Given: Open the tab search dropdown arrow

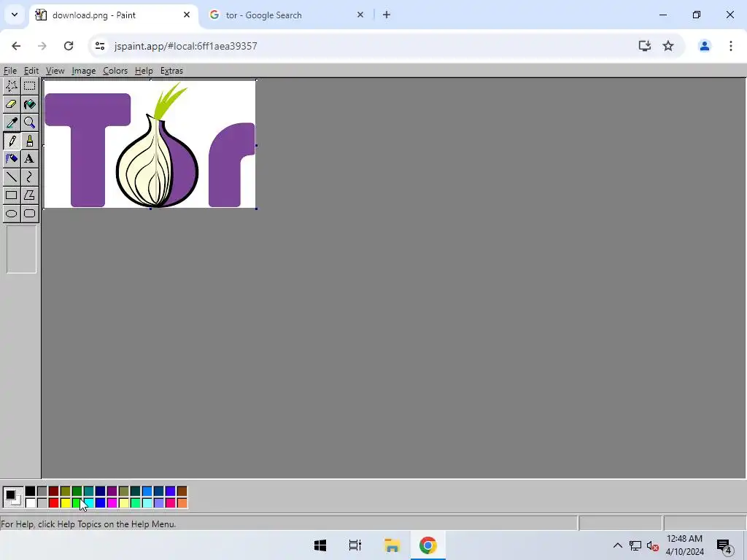Looking at the screenshot, I should click(x=15, y=15).
